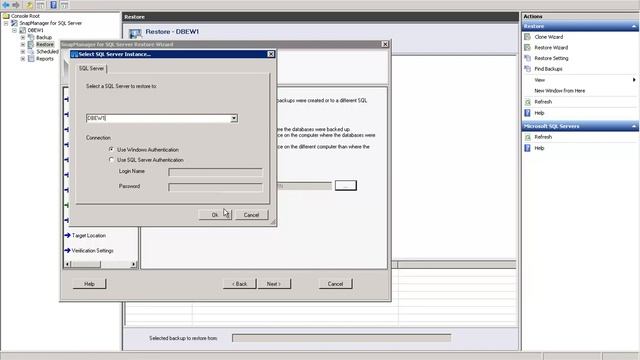Click the Clone Wizard icon in Actions

tap(527, 37)
